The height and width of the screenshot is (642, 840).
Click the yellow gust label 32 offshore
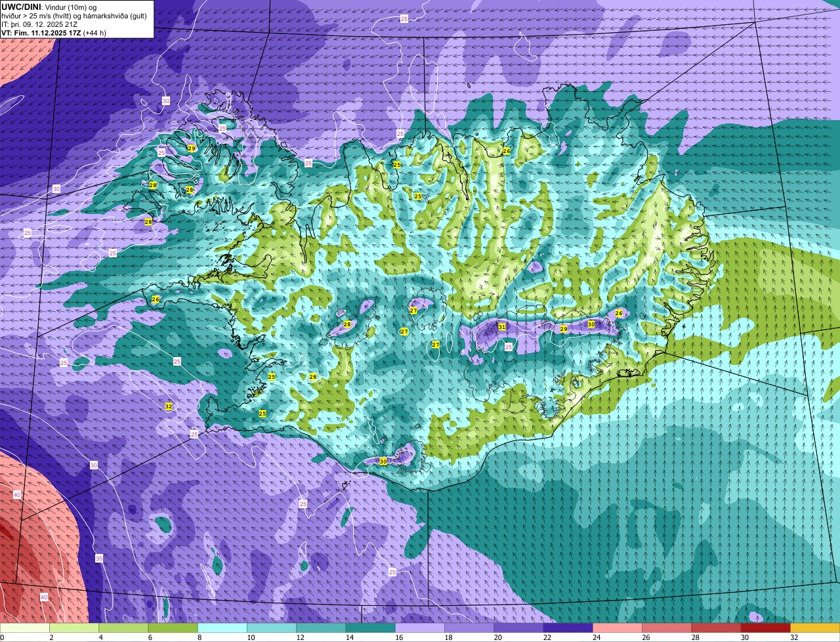click(169, 406)
